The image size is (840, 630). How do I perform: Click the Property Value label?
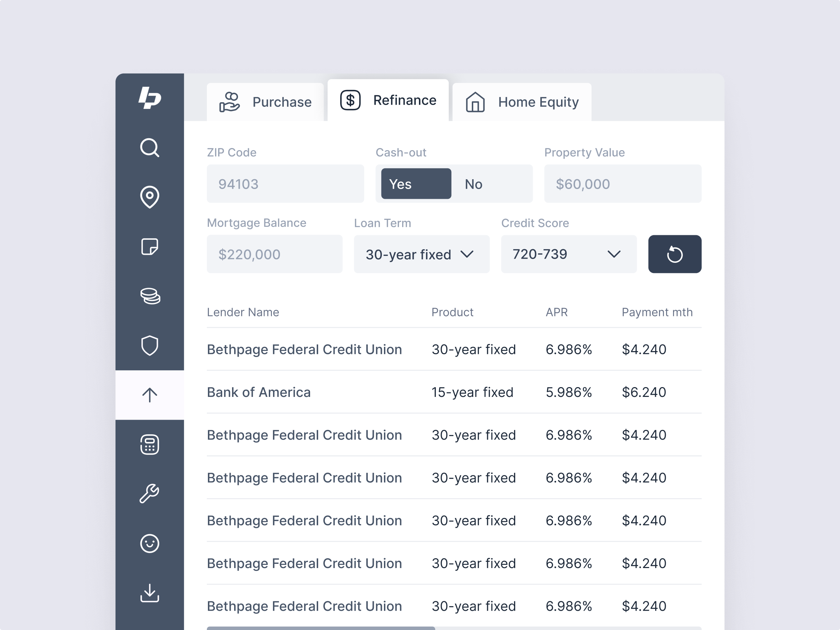(x=584, y=153)
